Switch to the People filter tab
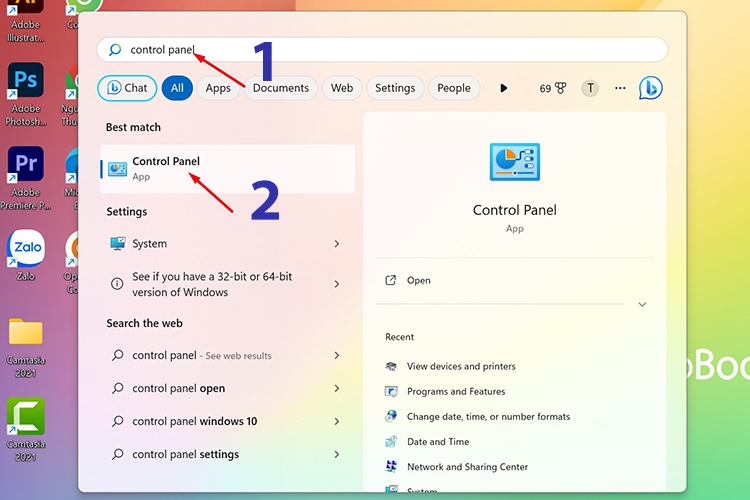 pyautogui.click(x=454, y=88)
